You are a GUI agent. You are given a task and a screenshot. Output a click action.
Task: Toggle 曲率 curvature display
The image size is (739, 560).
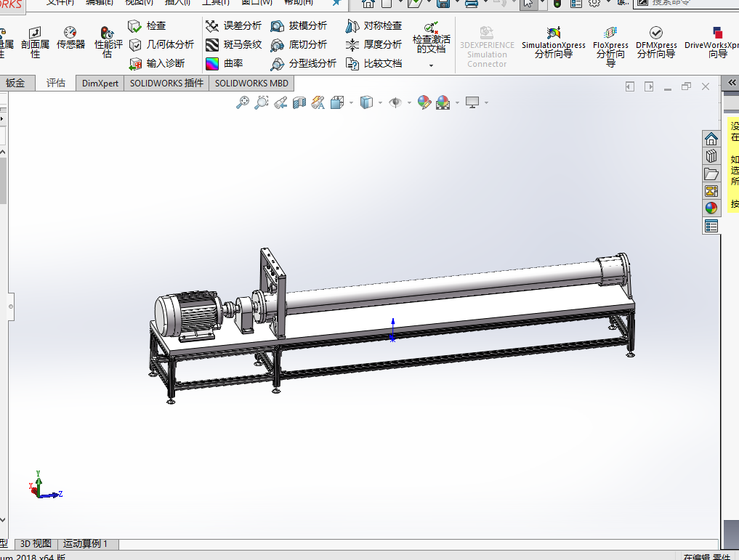coord(225,63)
